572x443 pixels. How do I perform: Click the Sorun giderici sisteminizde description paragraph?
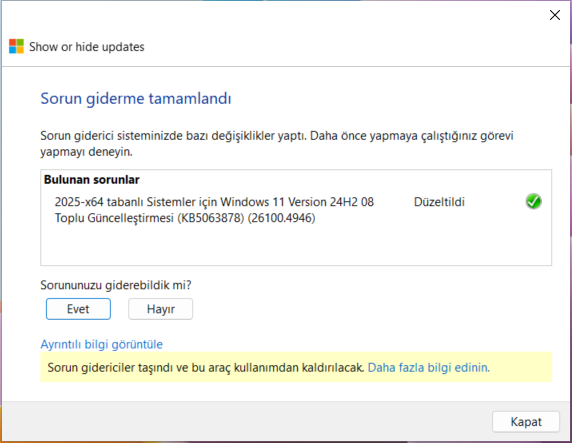click(x=277, y=143)
